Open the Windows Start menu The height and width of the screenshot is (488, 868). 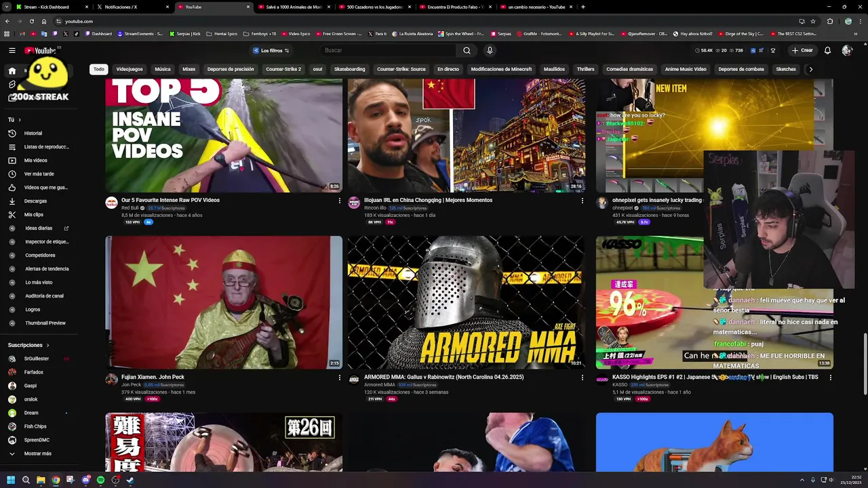(x=11, y=480)
